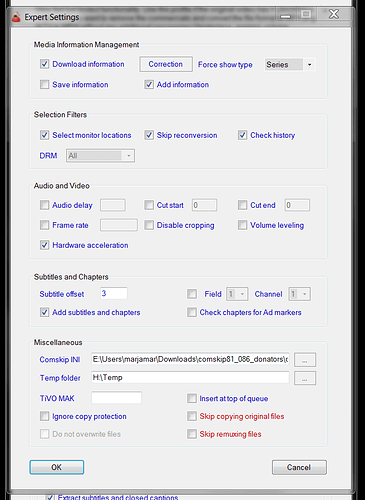
Task: Confirm settings with the OK button
Action: pos(57,467)
